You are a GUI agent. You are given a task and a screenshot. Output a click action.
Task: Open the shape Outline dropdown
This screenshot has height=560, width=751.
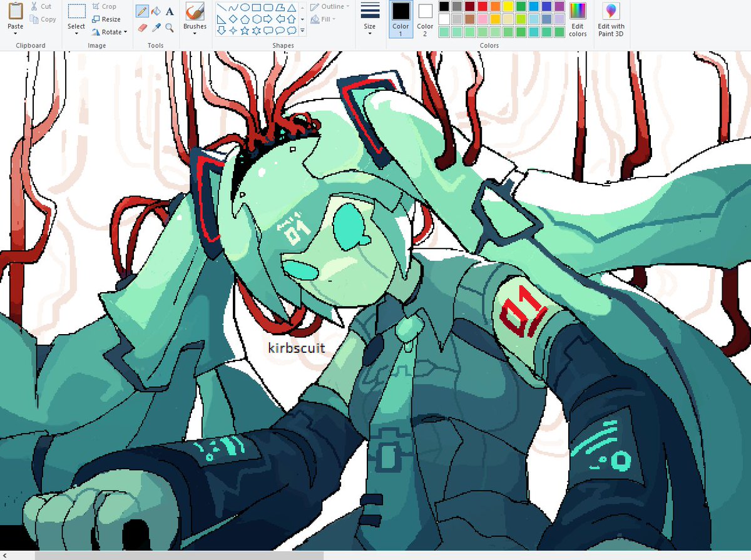[330, 6]
